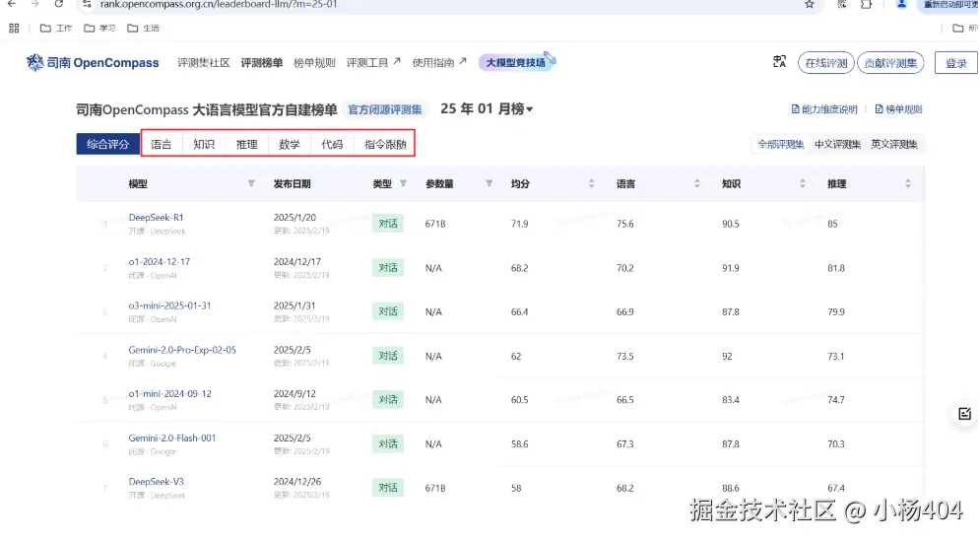Select the 综合评分 tab
980x541 pixels.
(x=107, y=144)
